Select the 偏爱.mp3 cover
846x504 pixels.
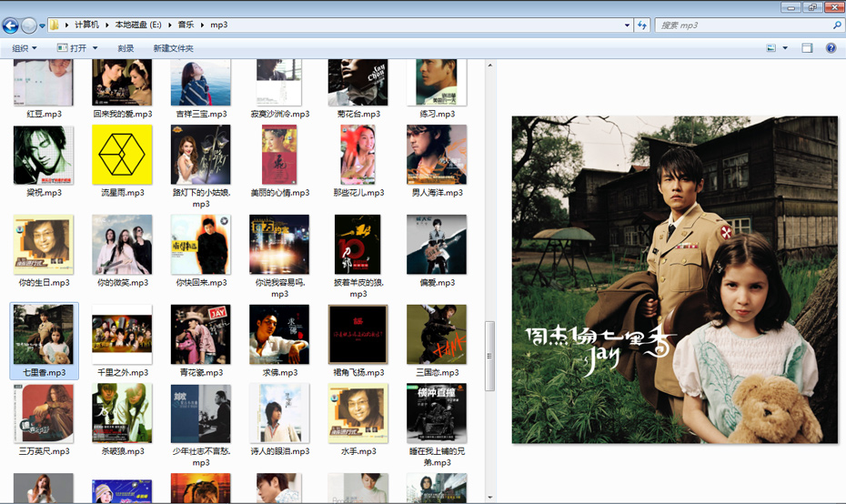coord(437,245)
